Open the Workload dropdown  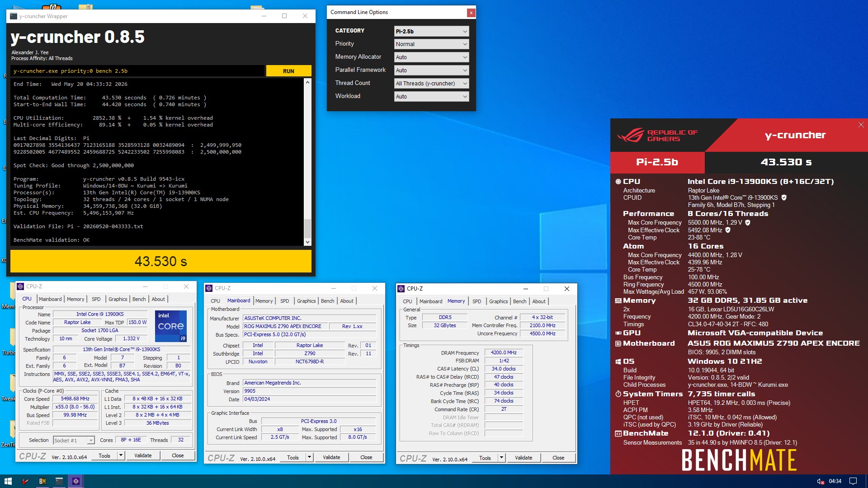431,97
